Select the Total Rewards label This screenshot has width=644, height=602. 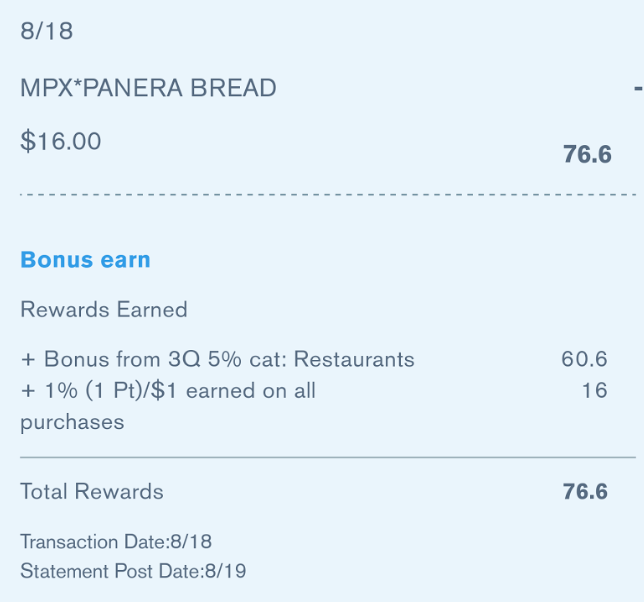pyautogui.click(x=92, y=492)
